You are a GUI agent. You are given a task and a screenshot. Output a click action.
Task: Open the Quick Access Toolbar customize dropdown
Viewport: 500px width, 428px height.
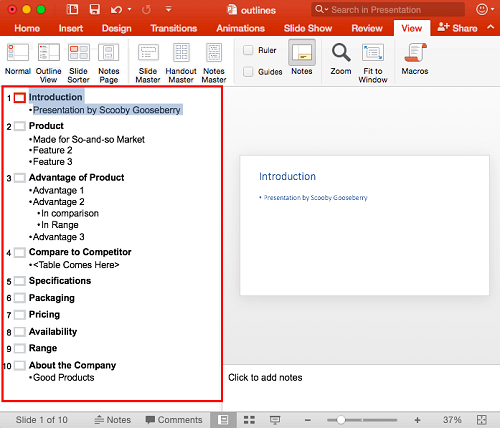(169, 9)
